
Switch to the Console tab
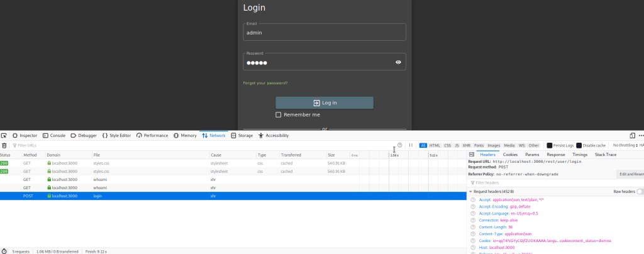tap(54, 135)
